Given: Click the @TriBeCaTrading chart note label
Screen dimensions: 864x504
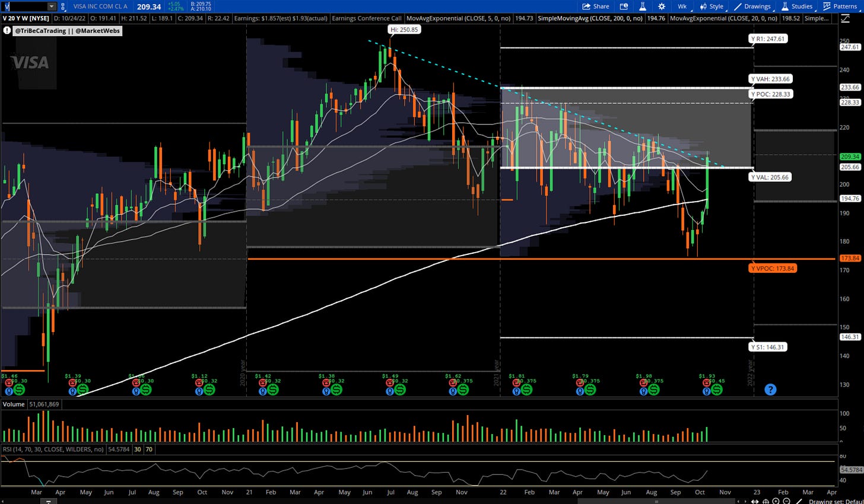Looking at the screenshot, I should pos(68,30).
